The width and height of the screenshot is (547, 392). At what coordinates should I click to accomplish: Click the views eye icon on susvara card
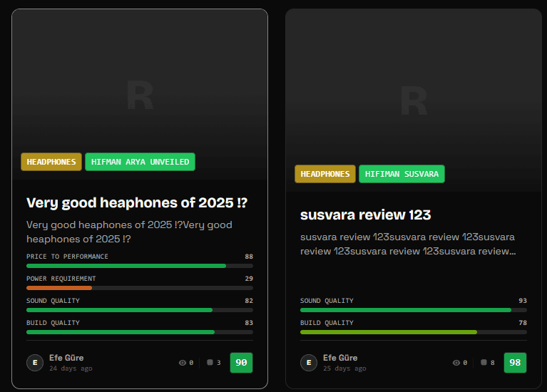click(456, 363)
